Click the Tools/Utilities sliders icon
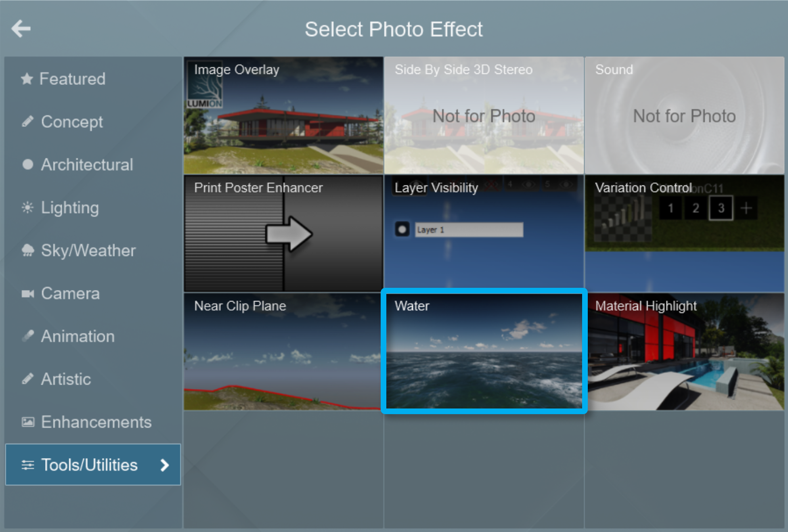This screenshot has width=788, height=532. click(x=27, y=465)
